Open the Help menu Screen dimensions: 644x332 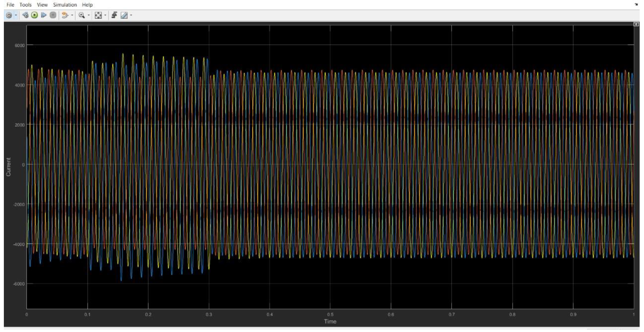coord(87,5)
